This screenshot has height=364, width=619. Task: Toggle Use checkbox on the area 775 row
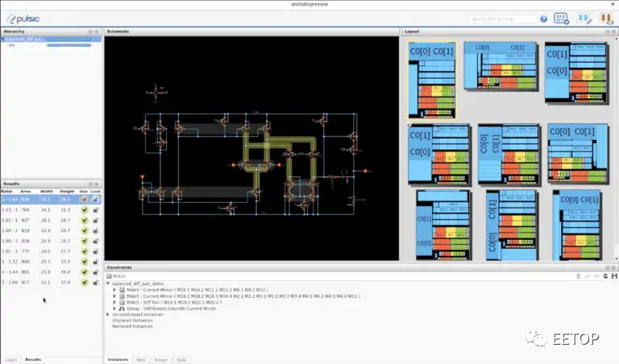click(84, 251)
